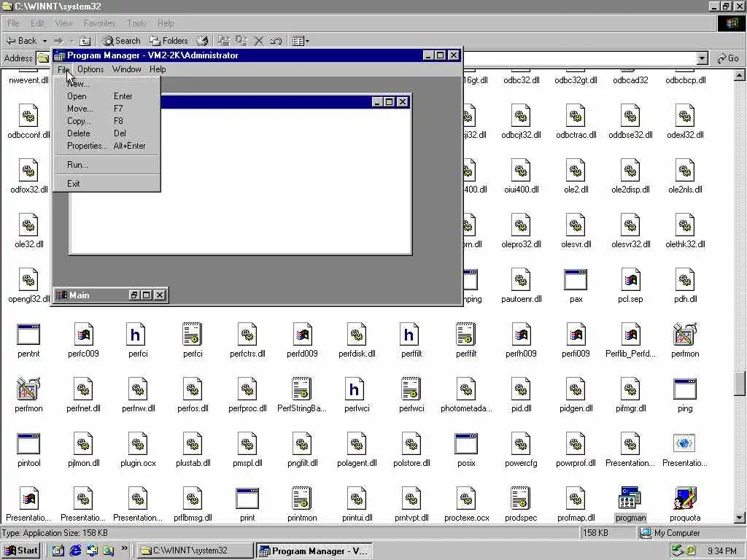The image size is (747, 560).
Task: Open Program Manager Window menu
Action: (x=127, y=69)
